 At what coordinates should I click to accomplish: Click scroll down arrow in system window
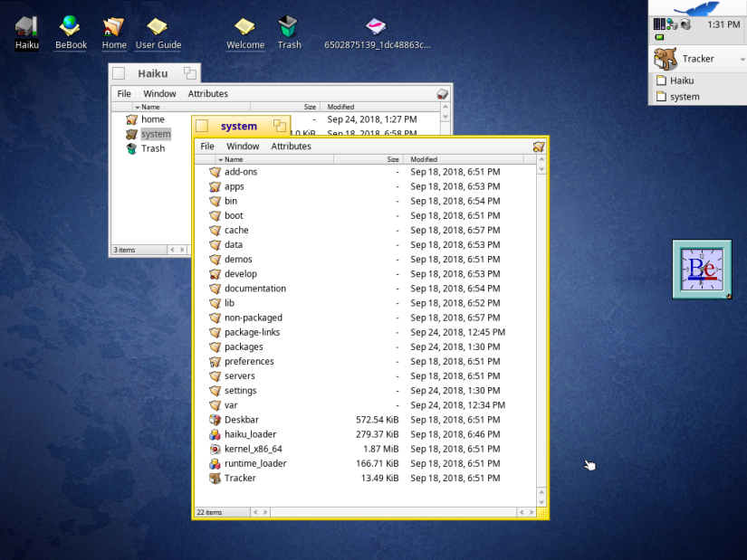(x=541, y=502)
